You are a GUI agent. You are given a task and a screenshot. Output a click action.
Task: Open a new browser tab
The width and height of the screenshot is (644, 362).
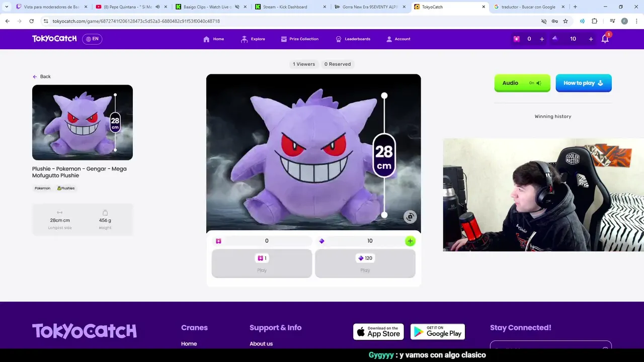tap(575, 7)
